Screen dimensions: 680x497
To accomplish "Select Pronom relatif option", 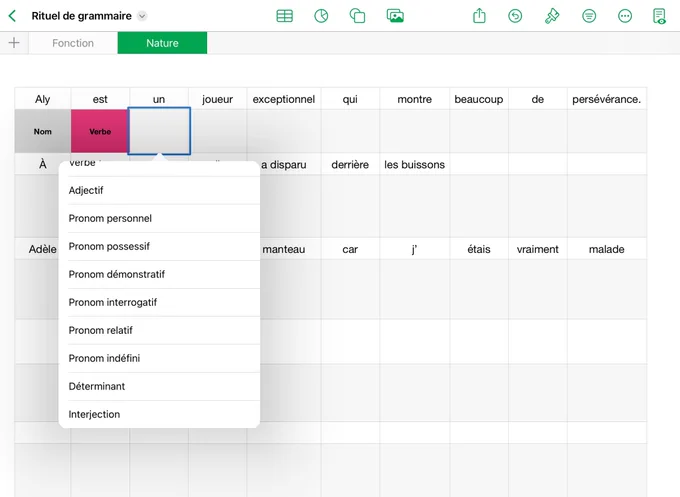I will [x=159, y=330].
